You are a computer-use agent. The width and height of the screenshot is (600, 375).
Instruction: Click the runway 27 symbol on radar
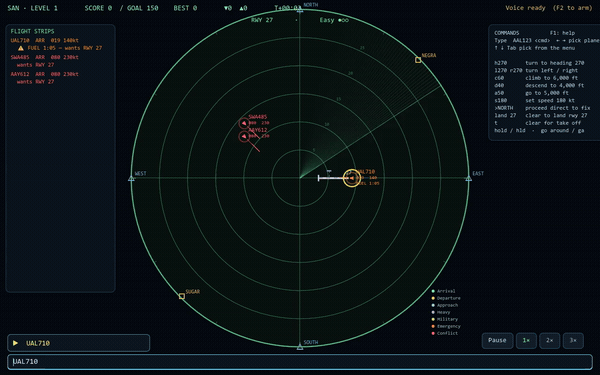(333, 178)
